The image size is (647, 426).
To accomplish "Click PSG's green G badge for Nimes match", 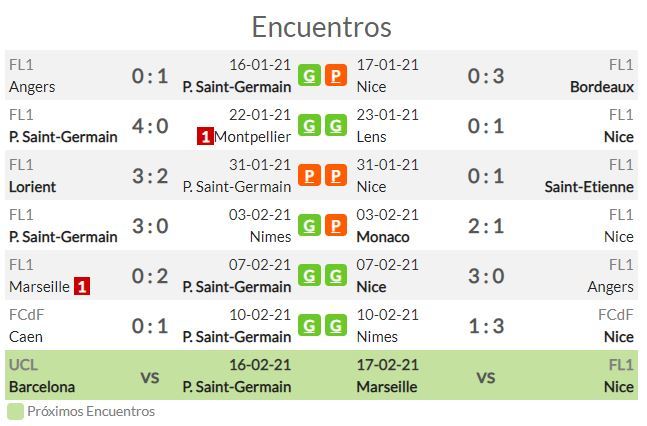I will (x=309, y=225).
